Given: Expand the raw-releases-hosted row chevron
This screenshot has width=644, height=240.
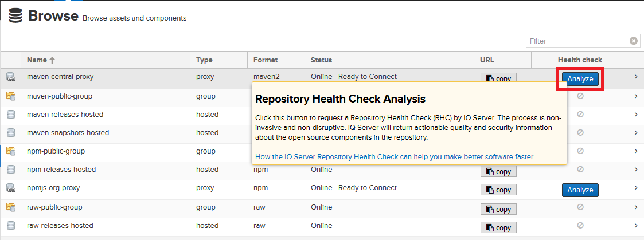Looking at the screenshot, I should click(x=636, y=226).
